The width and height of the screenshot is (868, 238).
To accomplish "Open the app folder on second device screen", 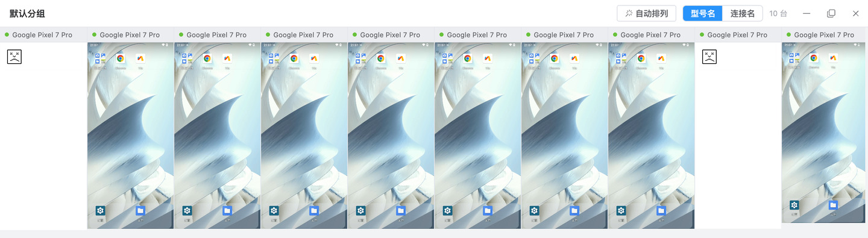I will click(x=100, y=58).
